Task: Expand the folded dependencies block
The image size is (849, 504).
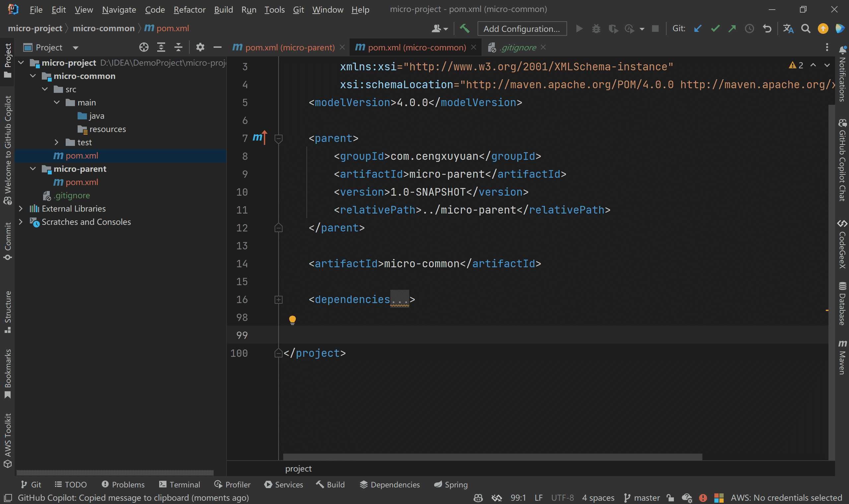Action: pos(279,299)
